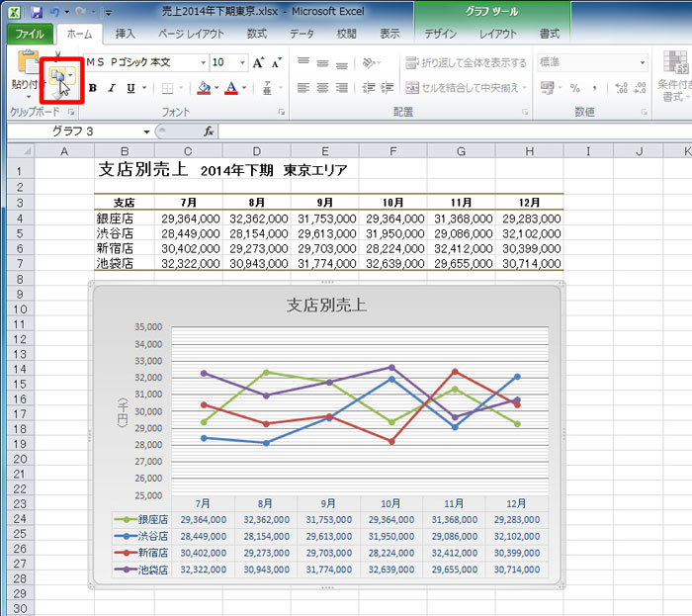Toggle italic formatting

pos(113,88)
